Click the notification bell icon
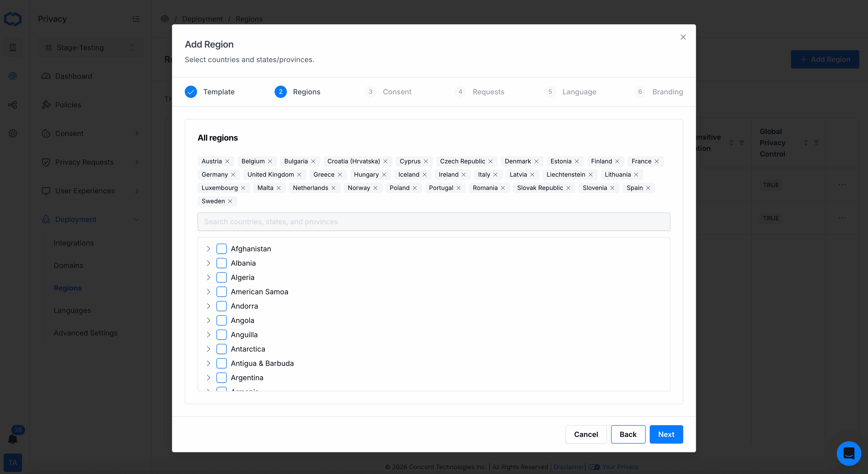 [13, 439]
